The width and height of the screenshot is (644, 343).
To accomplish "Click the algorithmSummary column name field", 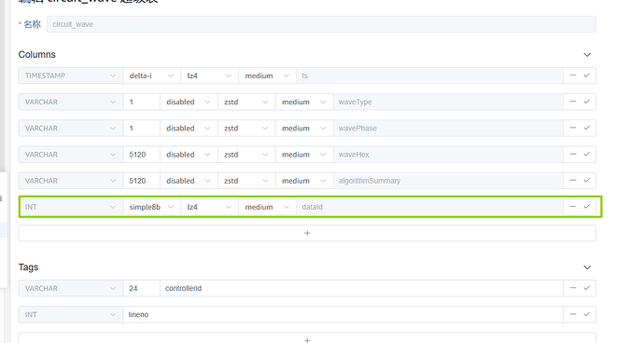I will point(448,181).
